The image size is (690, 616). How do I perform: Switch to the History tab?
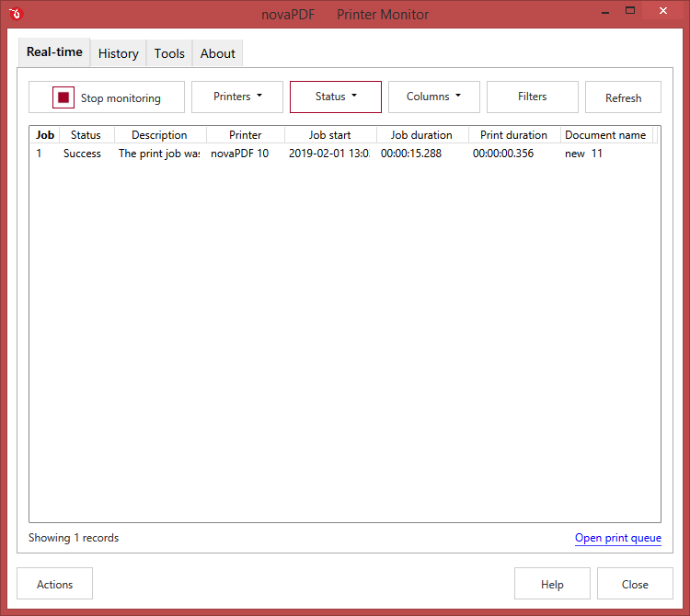pyautogui.click(x=119, y=53)
